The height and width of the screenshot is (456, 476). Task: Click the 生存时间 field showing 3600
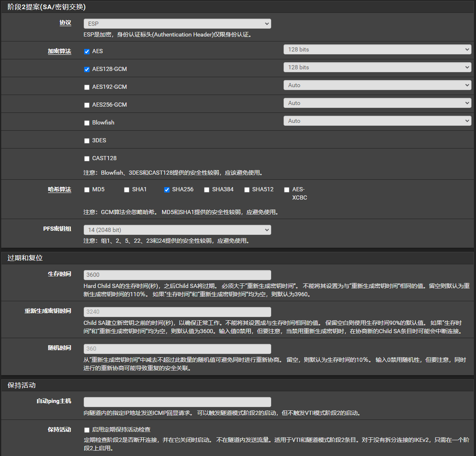point(177,275)
